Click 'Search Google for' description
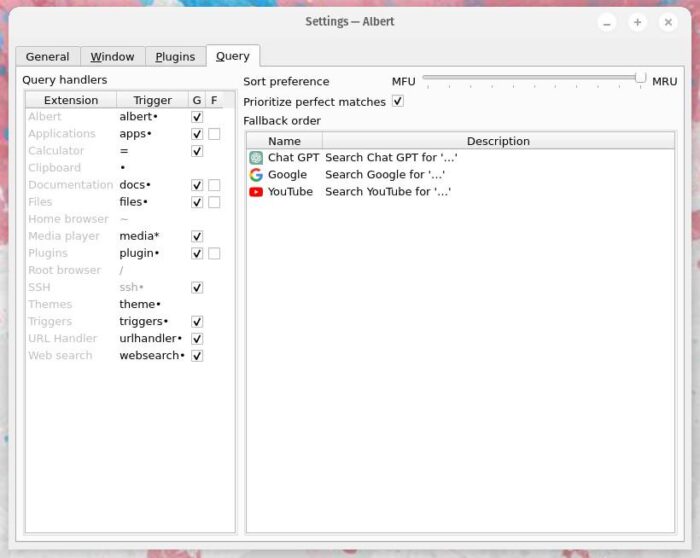Image resolution: width=700 pixels, height=558 pixels. coord(385,175)
